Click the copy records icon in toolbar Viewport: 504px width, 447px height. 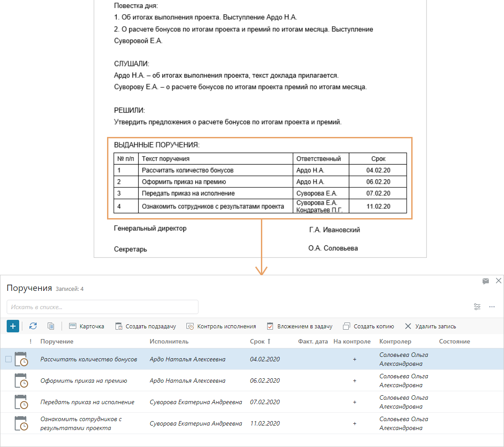[x=51, y=326]
